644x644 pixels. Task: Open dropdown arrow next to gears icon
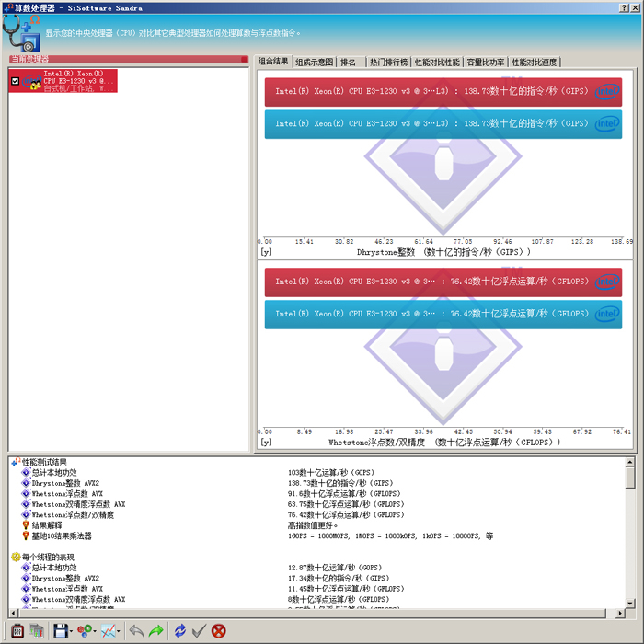[x=95, y=631]
